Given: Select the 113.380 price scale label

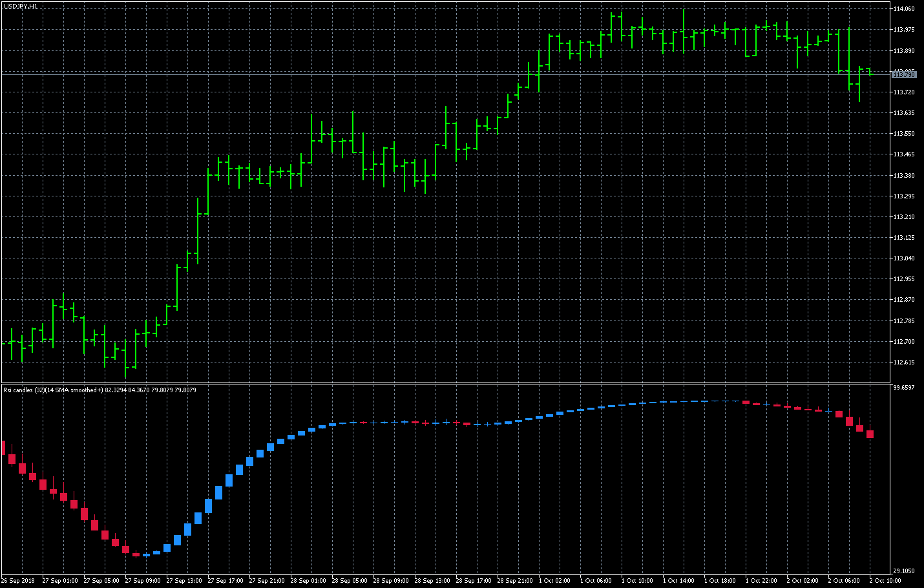Looking at the screenshot, I should tap(903, 176).
